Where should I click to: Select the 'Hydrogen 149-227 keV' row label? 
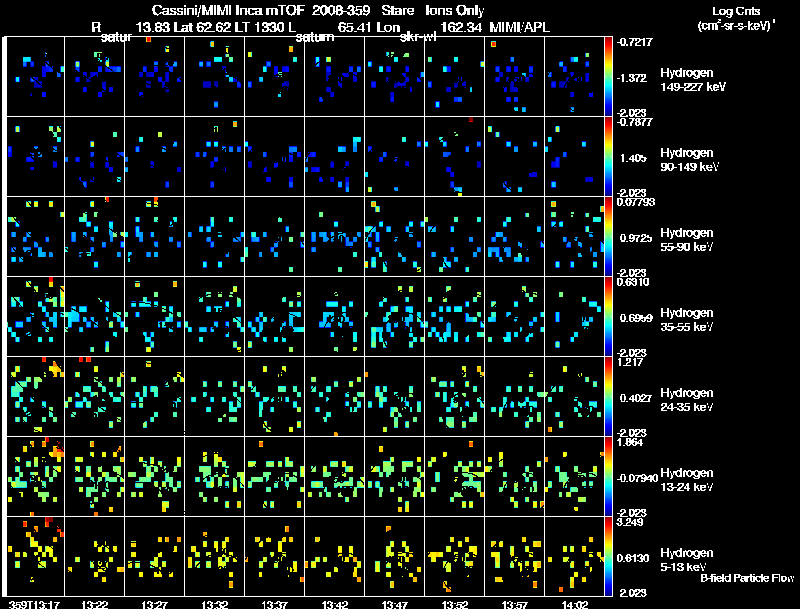[693, 80]
